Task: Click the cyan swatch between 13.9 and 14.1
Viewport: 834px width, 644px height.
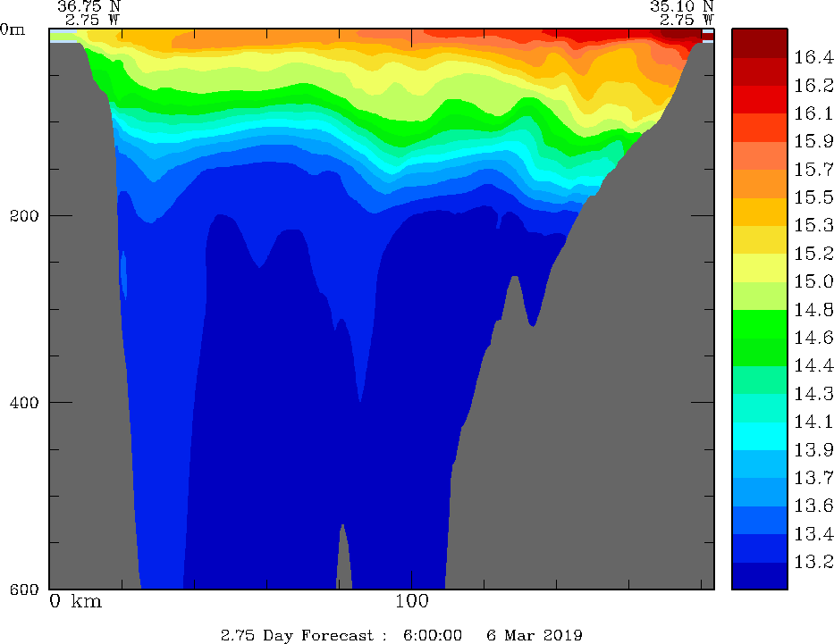Action: click(760, 436)
